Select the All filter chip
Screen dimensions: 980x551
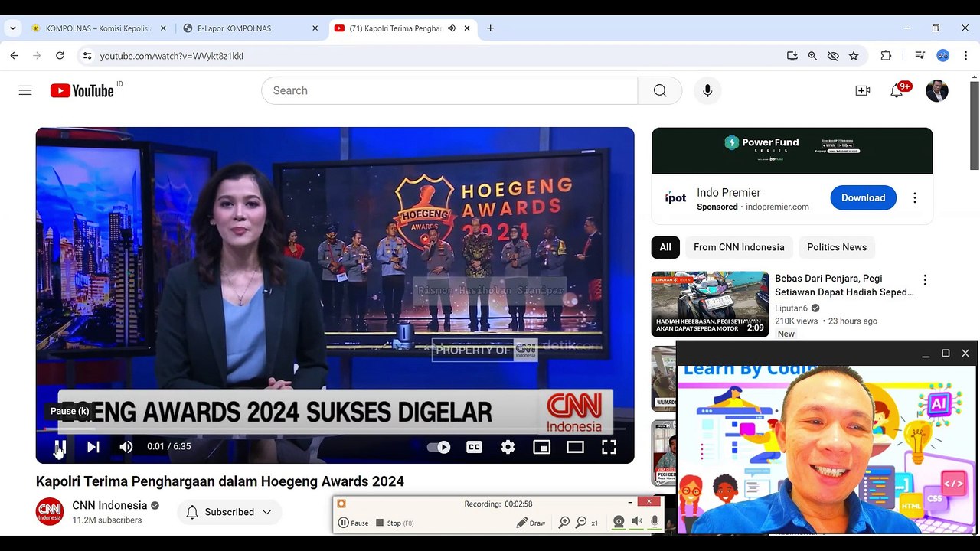[665, 247]
